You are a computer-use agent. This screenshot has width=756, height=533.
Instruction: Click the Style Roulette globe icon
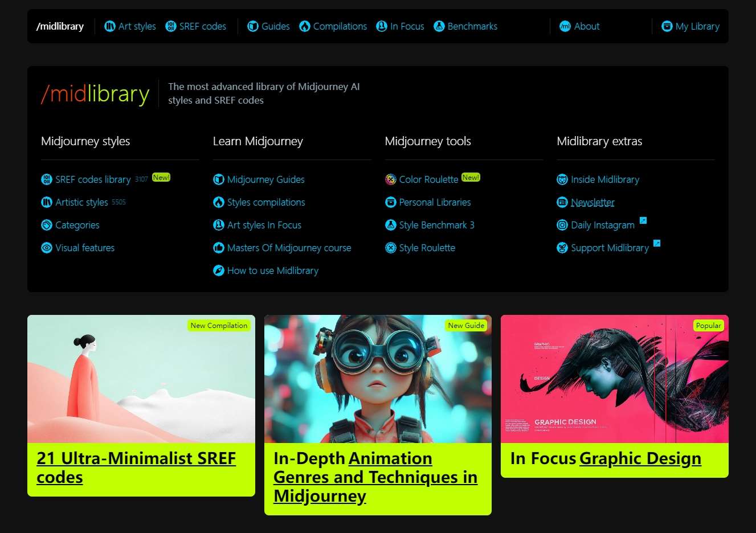[x=391, y=248]
